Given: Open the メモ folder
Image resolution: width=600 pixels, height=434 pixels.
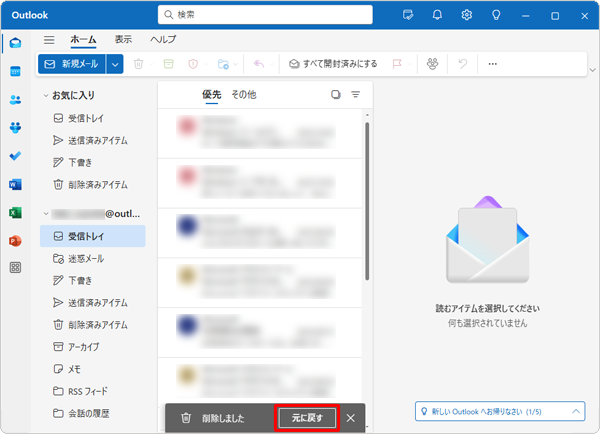Looking at the screenshot, I should (x=93, y=369).
